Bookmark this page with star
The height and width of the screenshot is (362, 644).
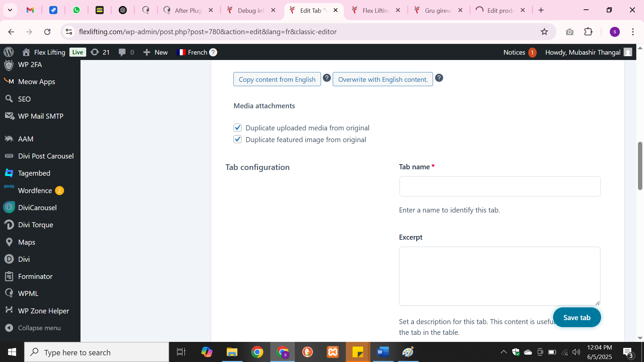(544, 32)
